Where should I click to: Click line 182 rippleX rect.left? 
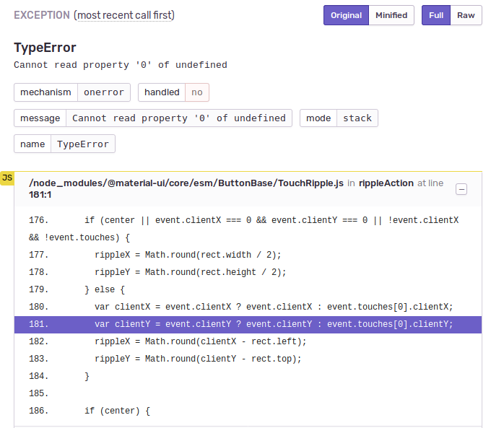[x=248, y=341]
